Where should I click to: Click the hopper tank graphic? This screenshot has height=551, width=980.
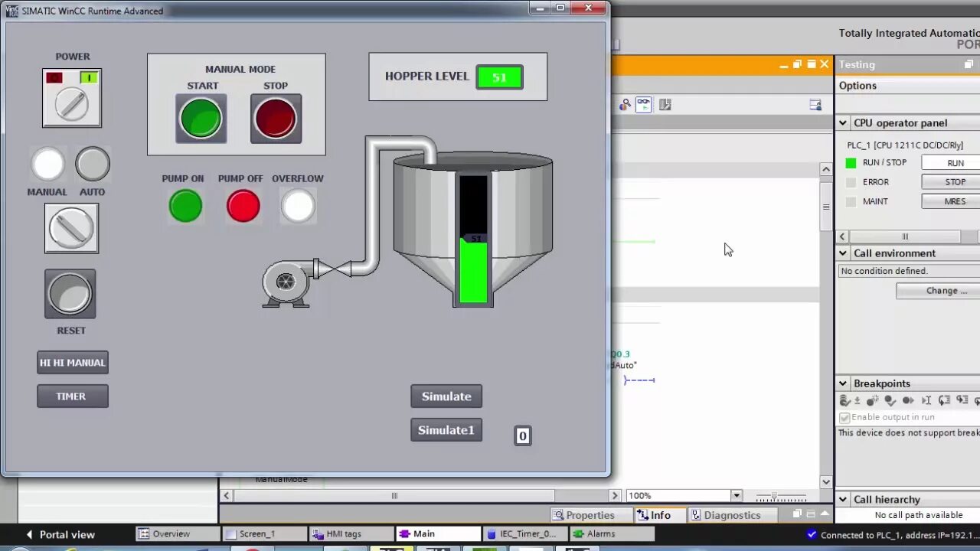point(472,230)
